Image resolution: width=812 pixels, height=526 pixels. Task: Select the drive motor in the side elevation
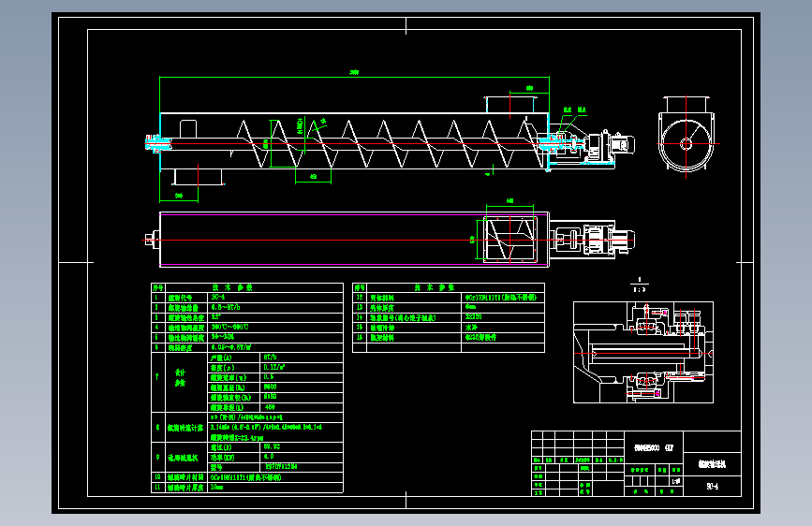[x=621, y=143]
